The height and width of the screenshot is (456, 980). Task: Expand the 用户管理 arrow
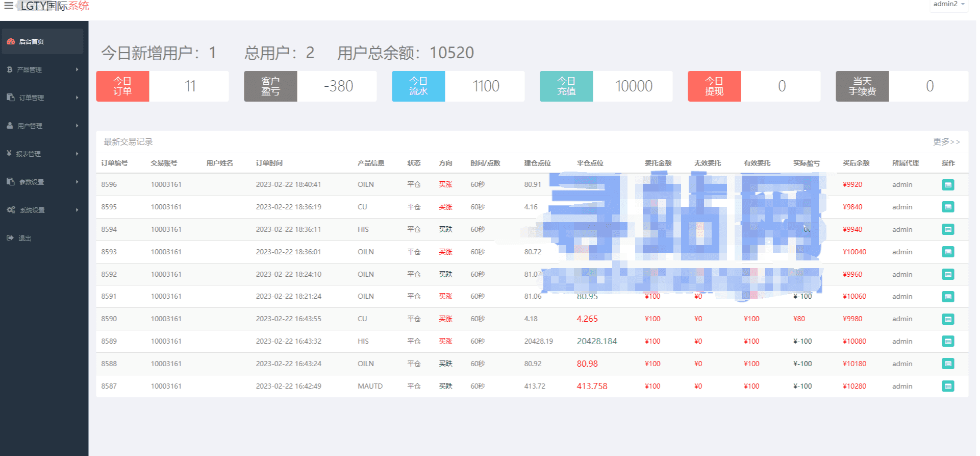tap(77, 126)
